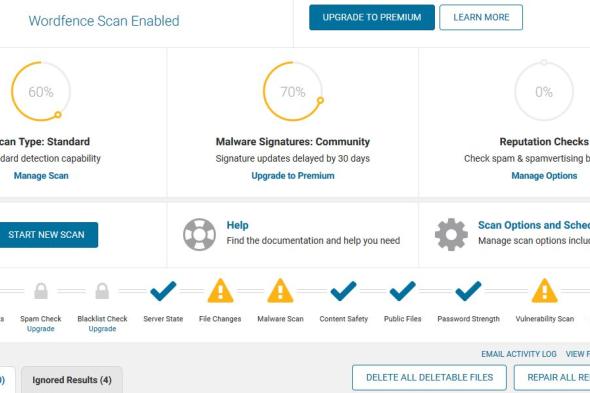Image resolution: width=590 pixels, height=393 pixels.
Task: Switch to the Ignored Results (4) tab
Action: pyautogui.click(x=72, y=380)
